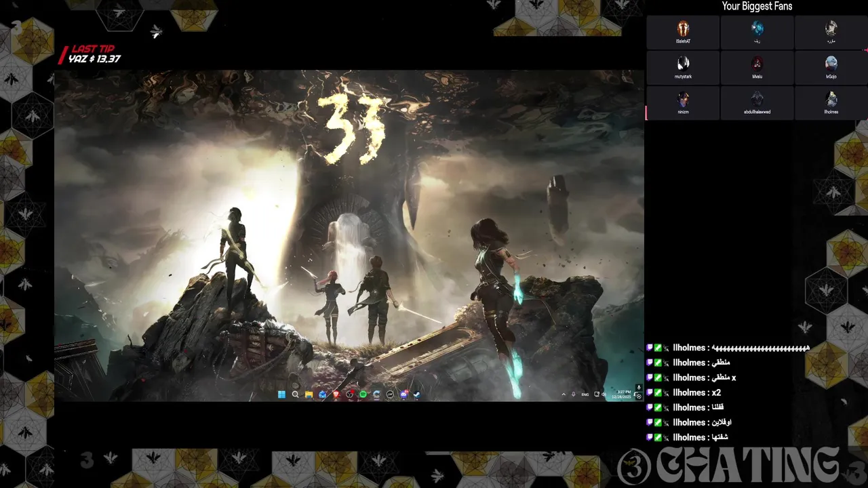The image size is (868, 488).
Task: Click blue C-shaped taskbar app icon
Action: pyautogui.click(x=376, y=394)
